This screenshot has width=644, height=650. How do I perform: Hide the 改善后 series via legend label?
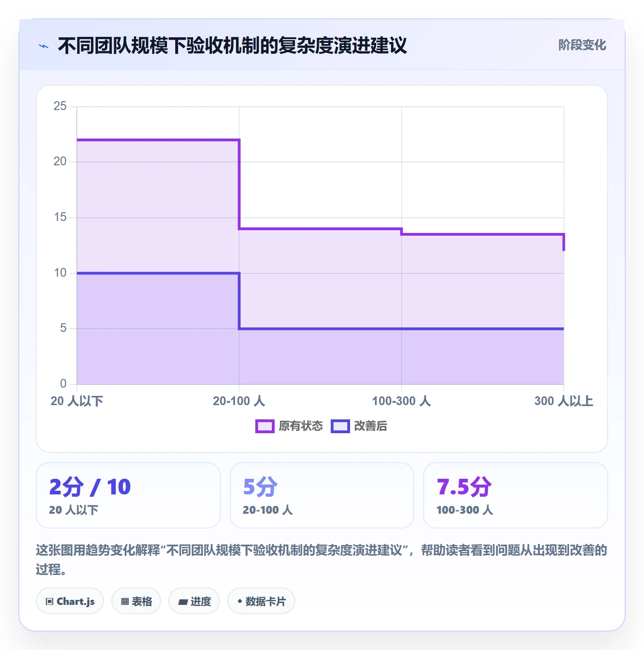click(370, 426)
